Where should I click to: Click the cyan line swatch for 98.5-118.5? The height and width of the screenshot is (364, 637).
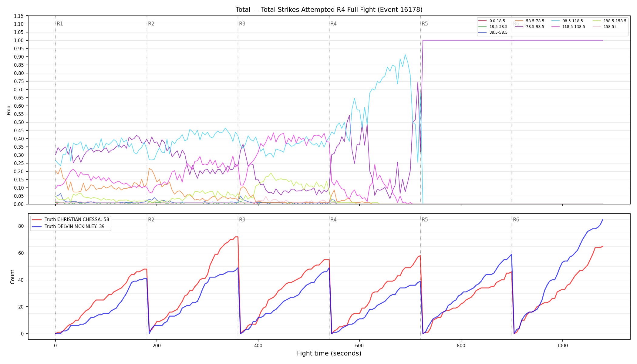pos(556,21)
